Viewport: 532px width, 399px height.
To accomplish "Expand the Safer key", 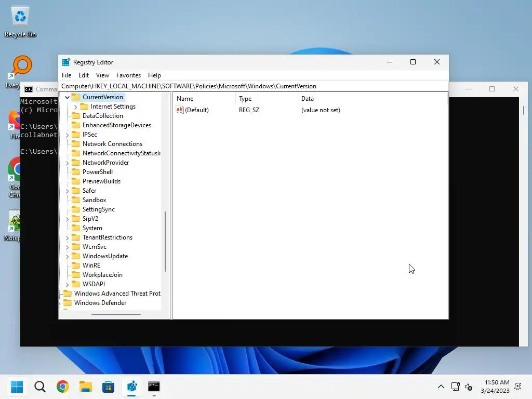I will (x=67, y=191).
